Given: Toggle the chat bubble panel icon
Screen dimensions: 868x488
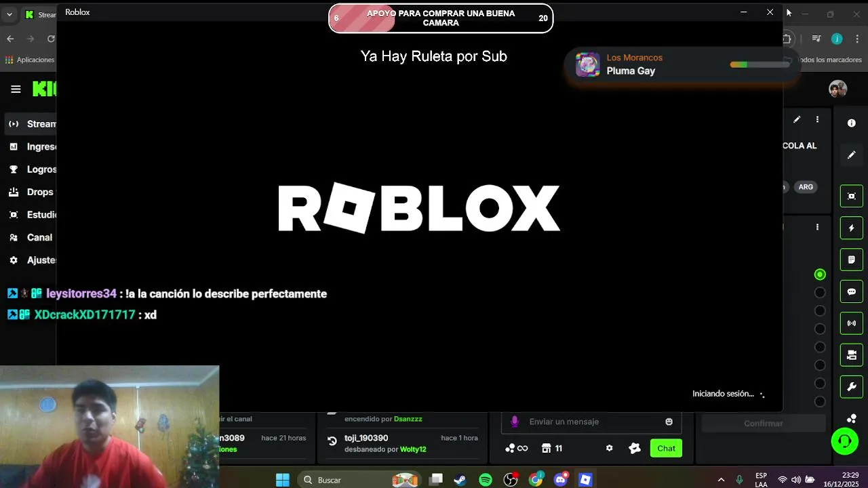Looking at the screenshot, I should [x=852, y=291].
